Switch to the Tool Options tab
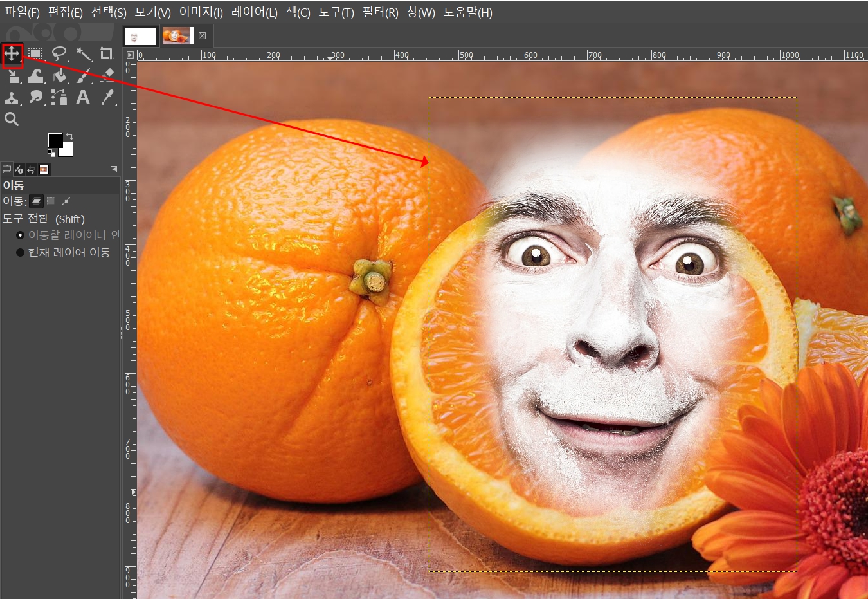Screen dimensions: 868x599 pyautogui.click(x=7, y=170)
